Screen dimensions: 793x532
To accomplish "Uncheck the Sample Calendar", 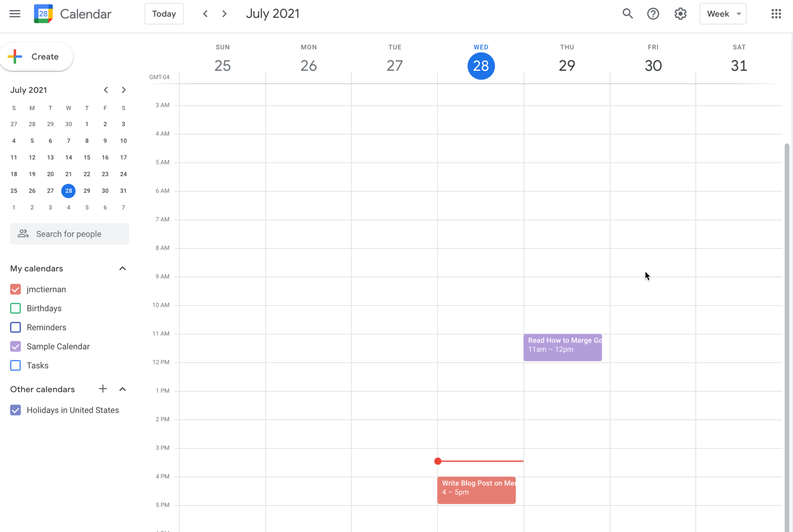I will click(x=15, y=346).
